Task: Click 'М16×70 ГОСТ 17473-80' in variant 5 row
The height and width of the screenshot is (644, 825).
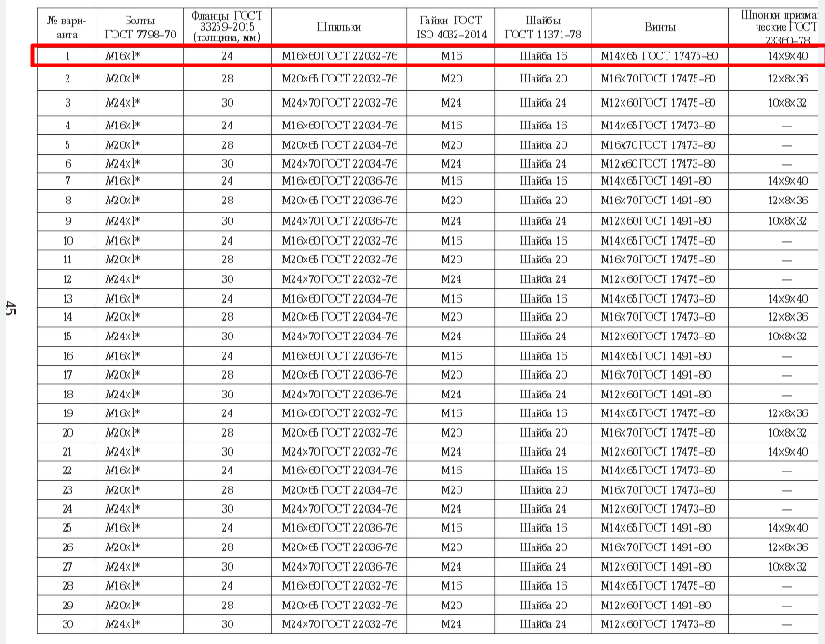Action: (x=658, y=144)
